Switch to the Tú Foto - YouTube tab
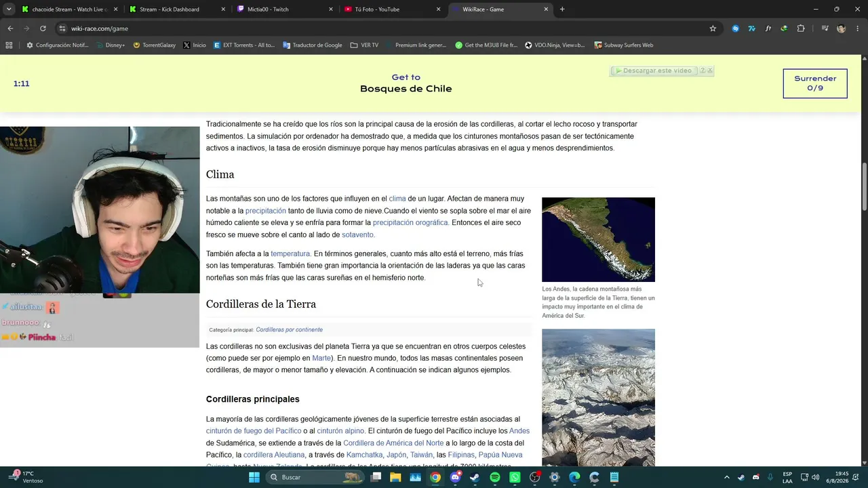The width and height of the screenshot is (868, 488). [x=392, y=9]
